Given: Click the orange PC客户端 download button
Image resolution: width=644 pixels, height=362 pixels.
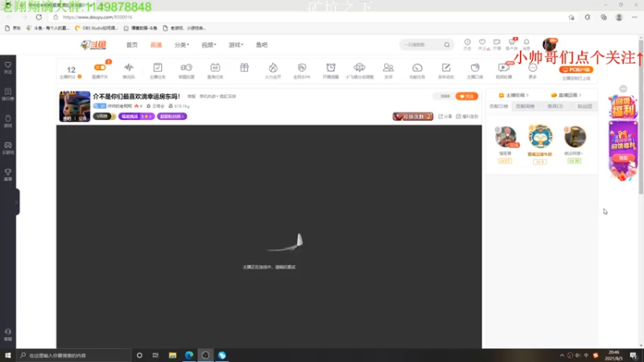Looking at the screenshot, I should pyautogui.click(x=576, y=70).
